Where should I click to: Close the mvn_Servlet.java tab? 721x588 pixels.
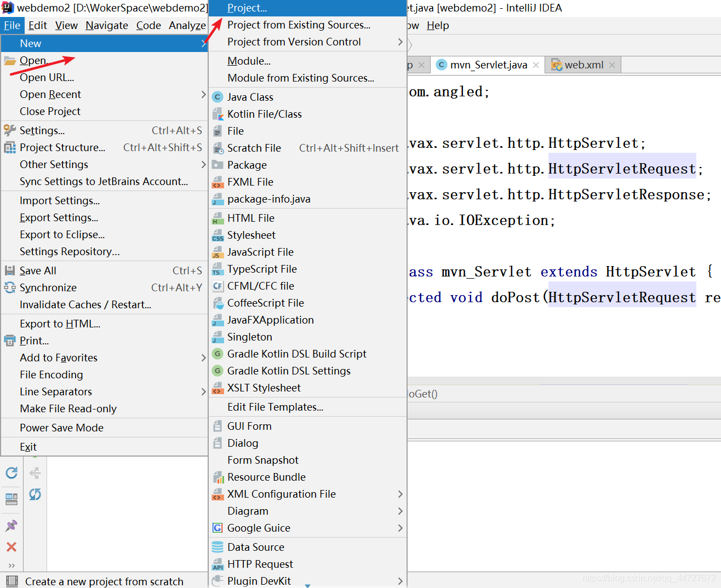[x=536, y=65]
